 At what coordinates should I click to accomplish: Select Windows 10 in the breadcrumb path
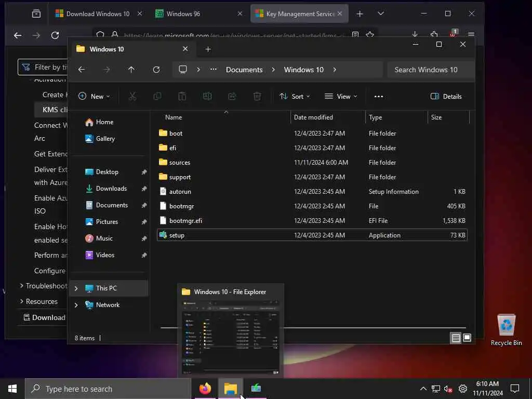click(x=303, y=70)
